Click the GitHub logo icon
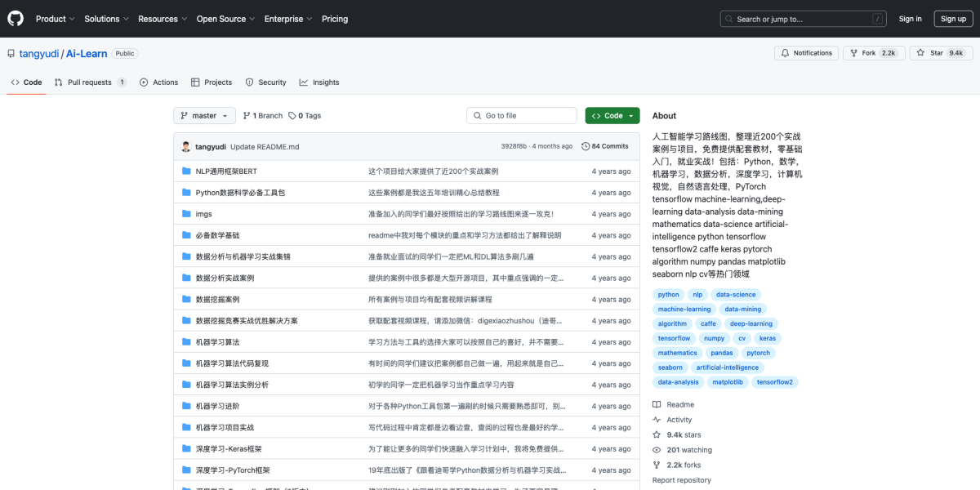The image size is (980, 490). 15,18
